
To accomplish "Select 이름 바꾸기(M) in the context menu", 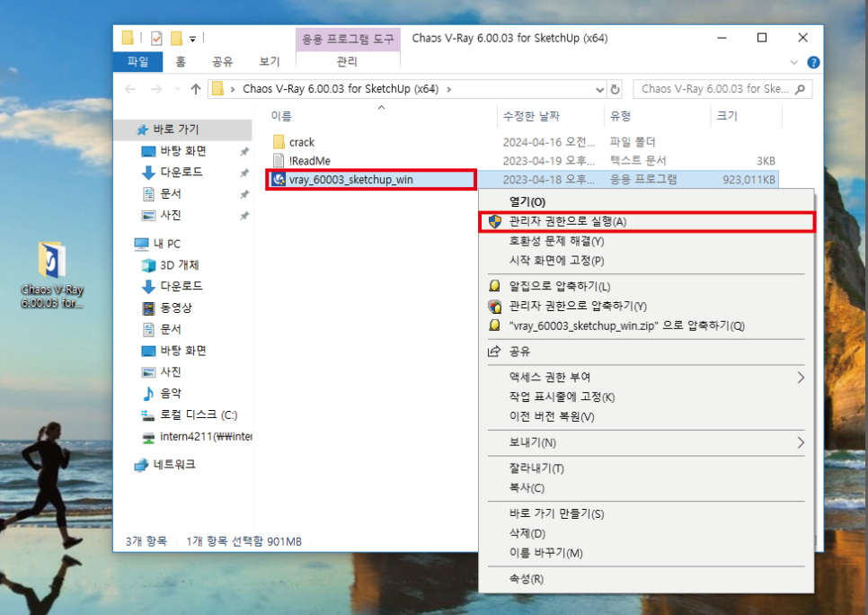I will [646, 553].
